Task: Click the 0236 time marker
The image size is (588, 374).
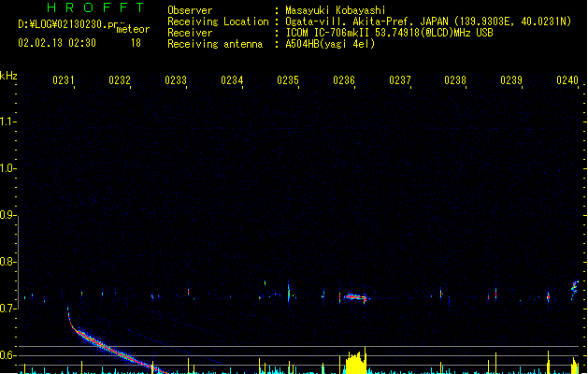Action: tap(344, 80)
